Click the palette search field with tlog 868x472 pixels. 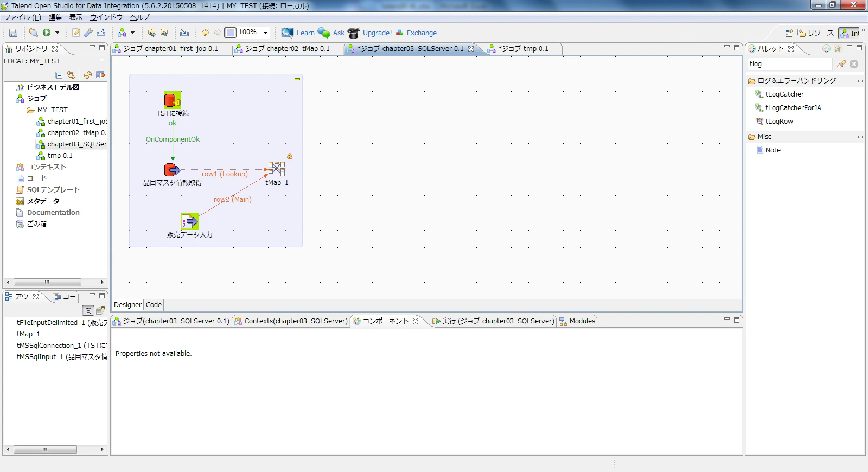(x=789, y=64)
